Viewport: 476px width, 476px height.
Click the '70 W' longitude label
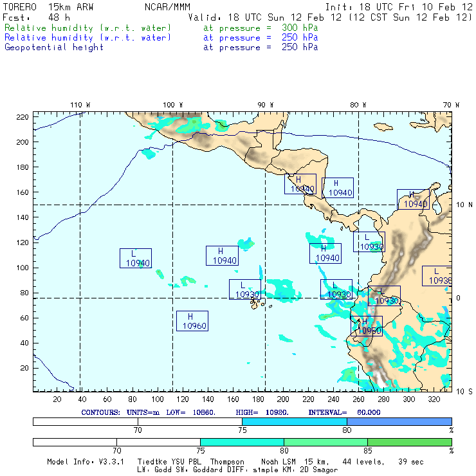tap(451, 105)
